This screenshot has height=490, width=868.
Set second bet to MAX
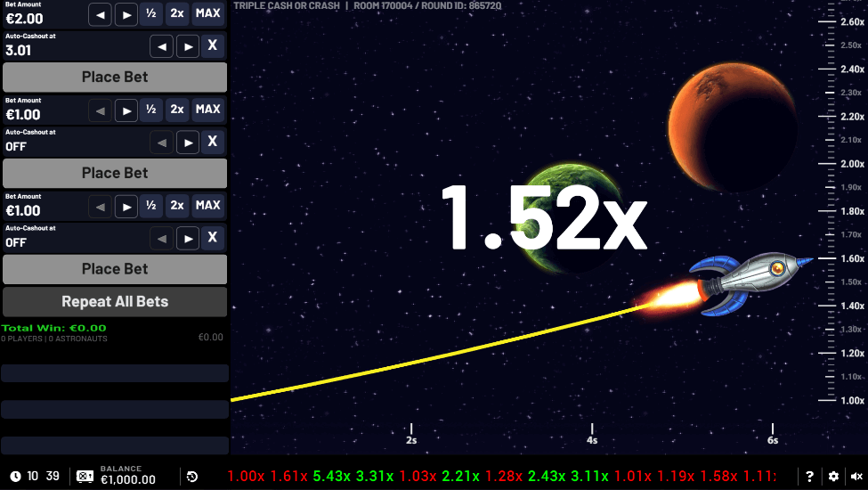click(208, 110)
